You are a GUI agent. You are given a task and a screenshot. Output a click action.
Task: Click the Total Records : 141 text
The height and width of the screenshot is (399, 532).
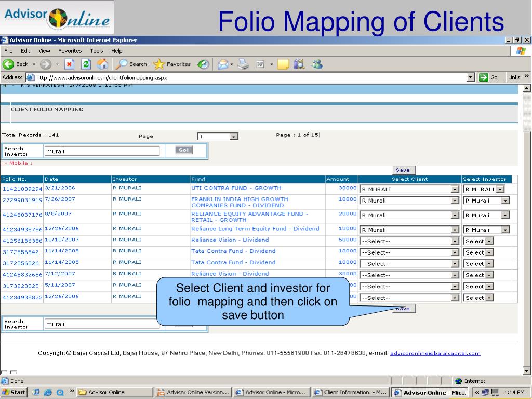click(x=31, y=135)
